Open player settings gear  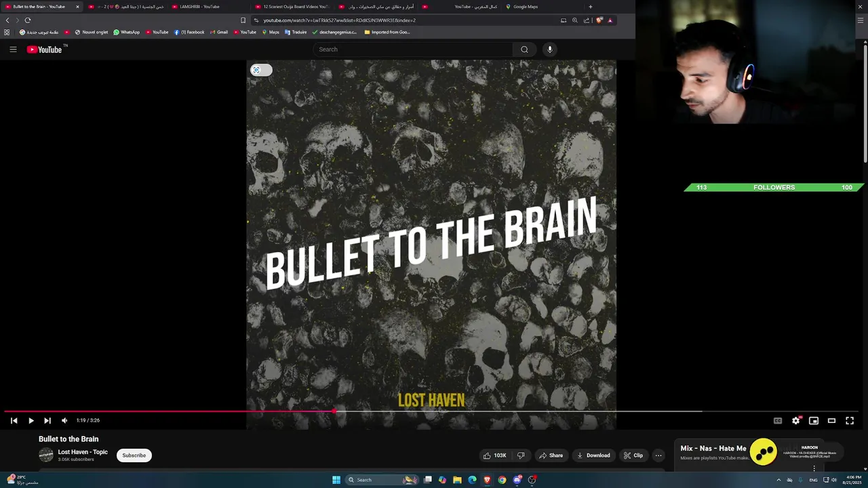point(796,420)
